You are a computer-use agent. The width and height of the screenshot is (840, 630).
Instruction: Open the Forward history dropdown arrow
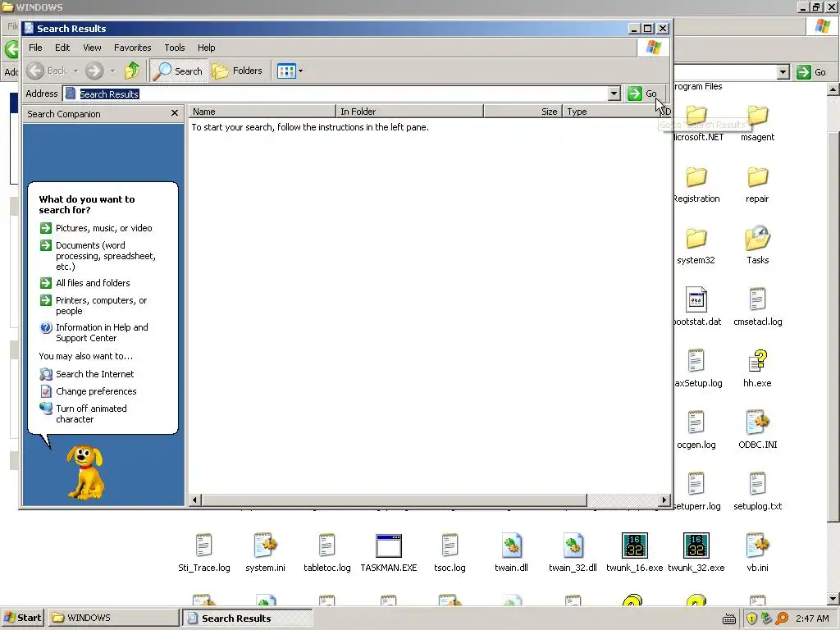pos(112,71)
